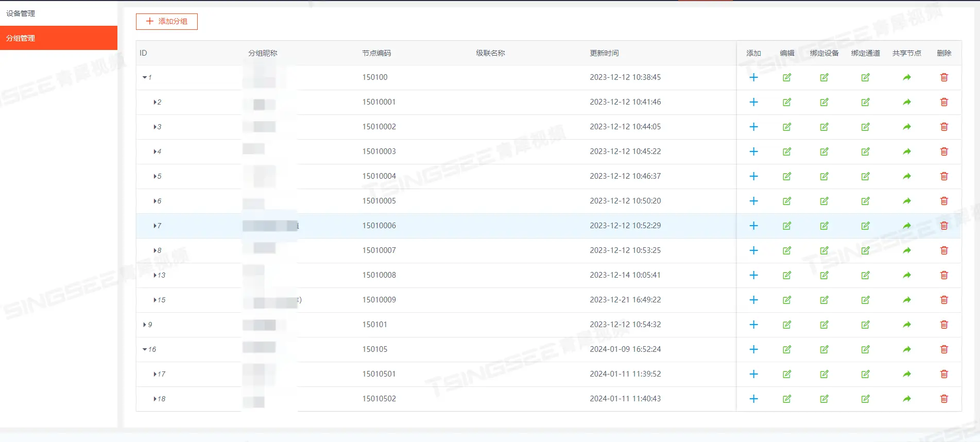
Task: Collapse the tree node with ID 1
Action: tap(145, 77)
